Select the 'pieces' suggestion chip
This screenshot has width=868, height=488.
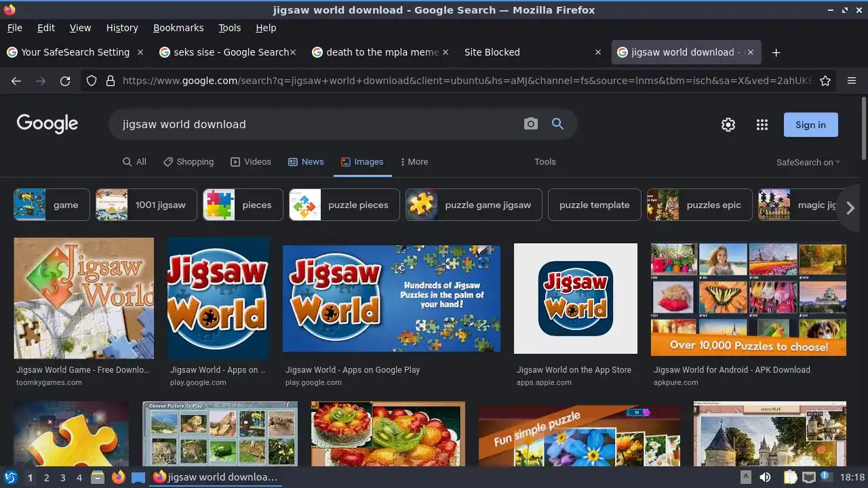[x=243, y=205]
